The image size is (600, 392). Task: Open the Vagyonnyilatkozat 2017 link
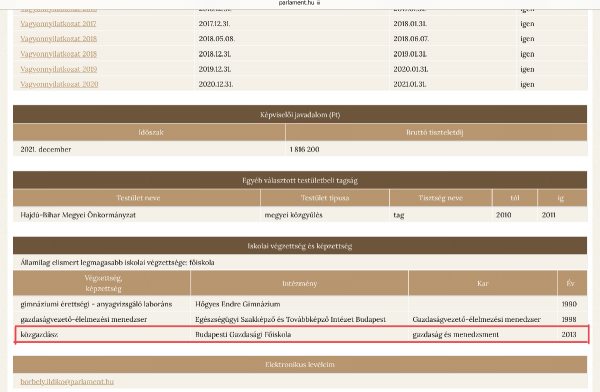58,24
